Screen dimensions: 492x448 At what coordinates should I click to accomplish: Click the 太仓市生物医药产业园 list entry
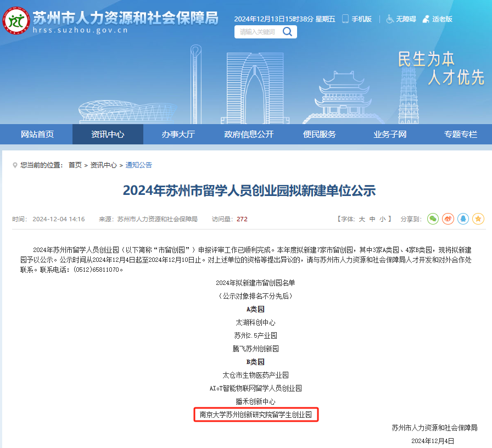pos(255,375)
